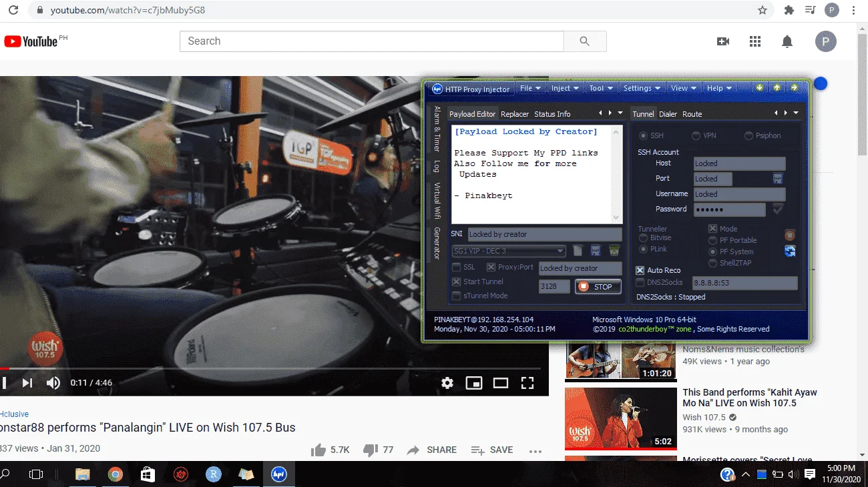Open the Settings menu dropdown in Injector
The width and height of the screenshot is (868, 487).
(642, 88)
